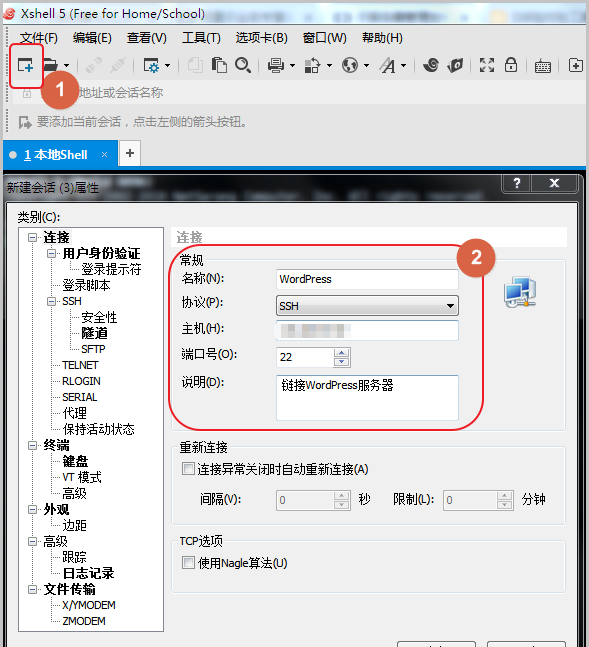This screenshot has width=589, height=647.
Task: Click the Xagent key icon
Action: [455, 65]
